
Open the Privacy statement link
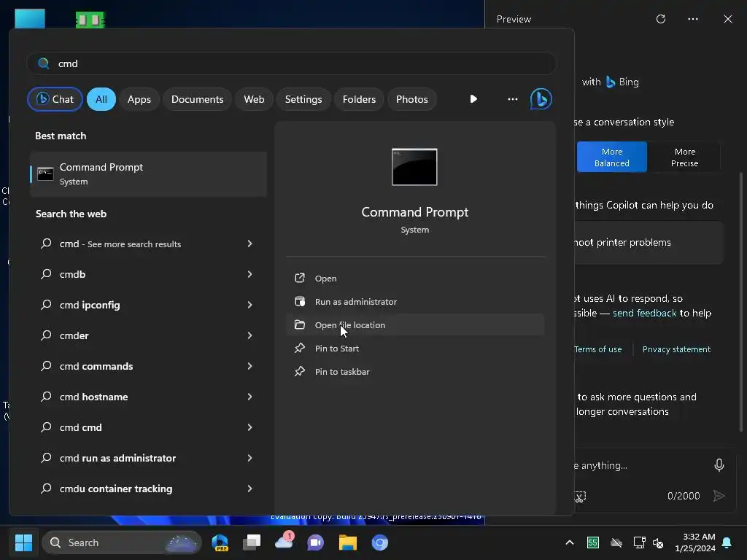pos(676,349)
